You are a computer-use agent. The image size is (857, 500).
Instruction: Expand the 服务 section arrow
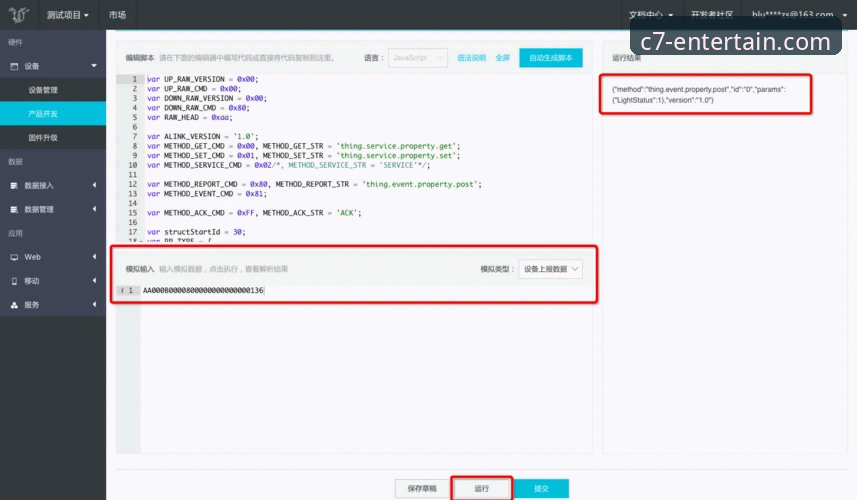tap(94, 304)
